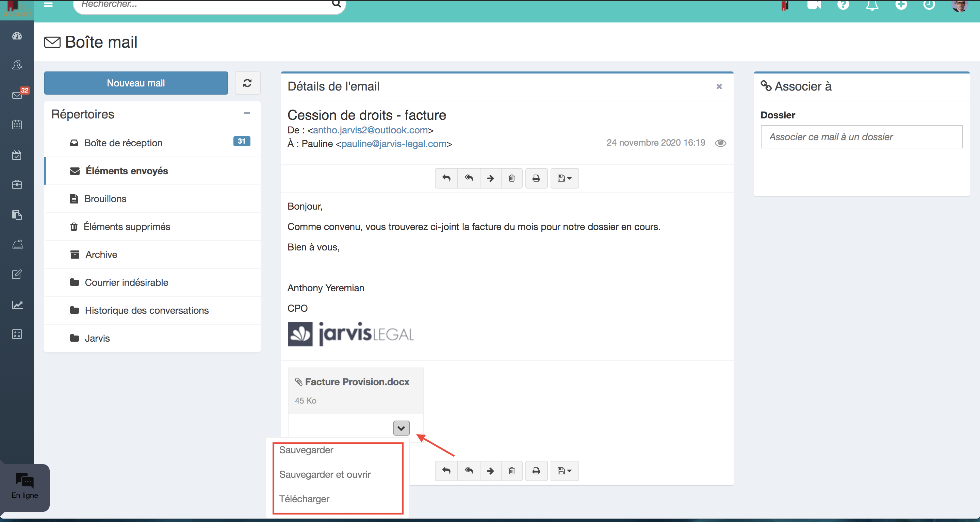Toggle the hamburger sidebar menu
This screenshot has width=980, height=522.
48,4
